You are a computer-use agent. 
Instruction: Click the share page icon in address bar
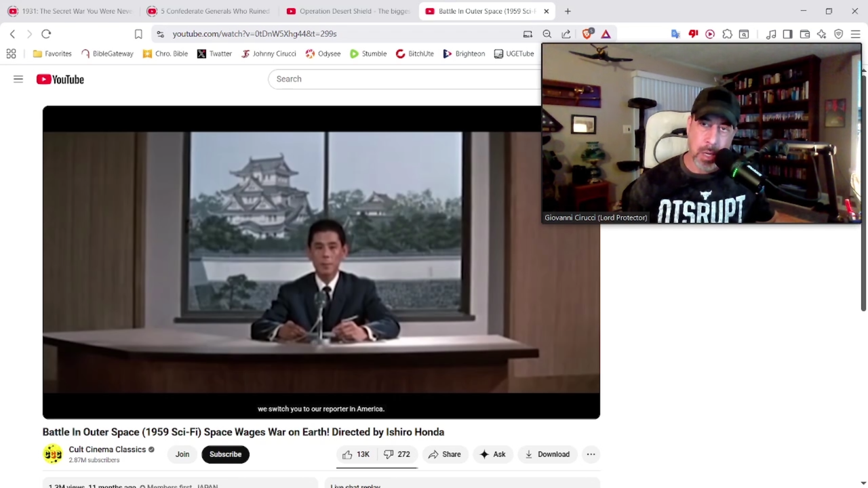[x=566, y=34]
